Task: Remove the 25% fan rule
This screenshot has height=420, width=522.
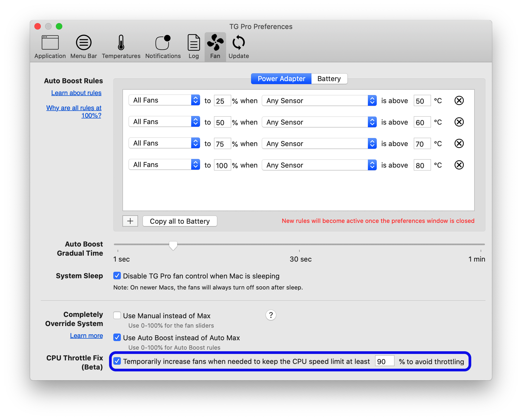Action: [459, 100]
